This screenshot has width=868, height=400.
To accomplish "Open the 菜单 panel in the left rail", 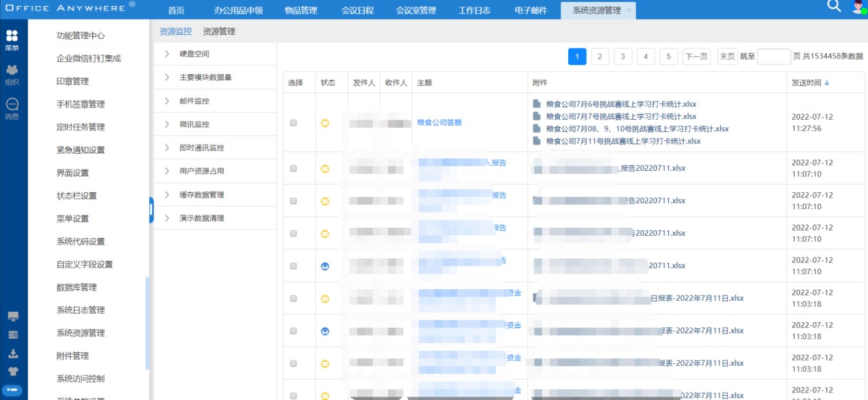I will (12, 40).
